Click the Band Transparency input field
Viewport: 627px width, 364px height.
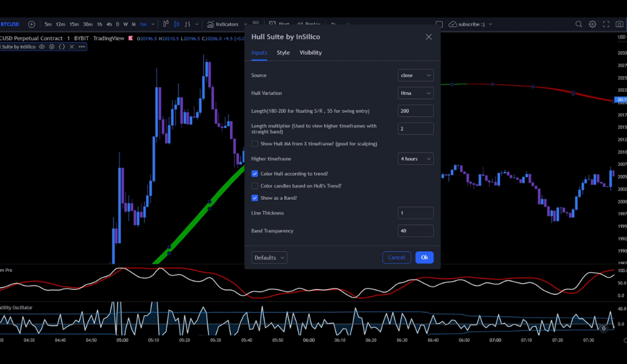pyautogui.click(x=415, y=231)
